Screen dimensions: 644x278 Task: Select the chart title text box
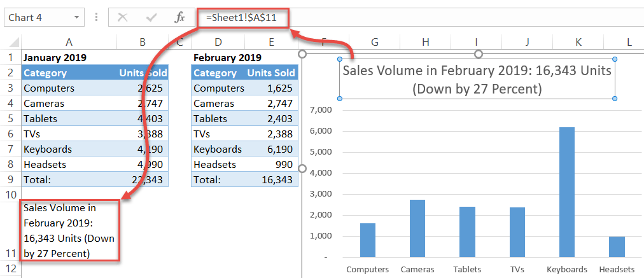pos(477,79)
